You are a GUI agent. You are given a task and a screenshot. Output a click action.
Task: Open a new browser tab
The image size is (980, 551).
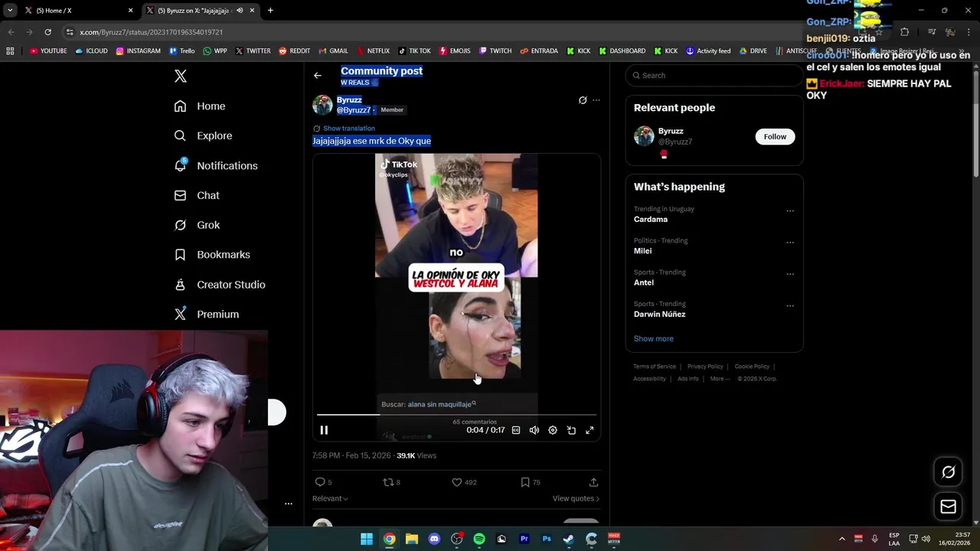pyautogui.click(x=270, y=11)
